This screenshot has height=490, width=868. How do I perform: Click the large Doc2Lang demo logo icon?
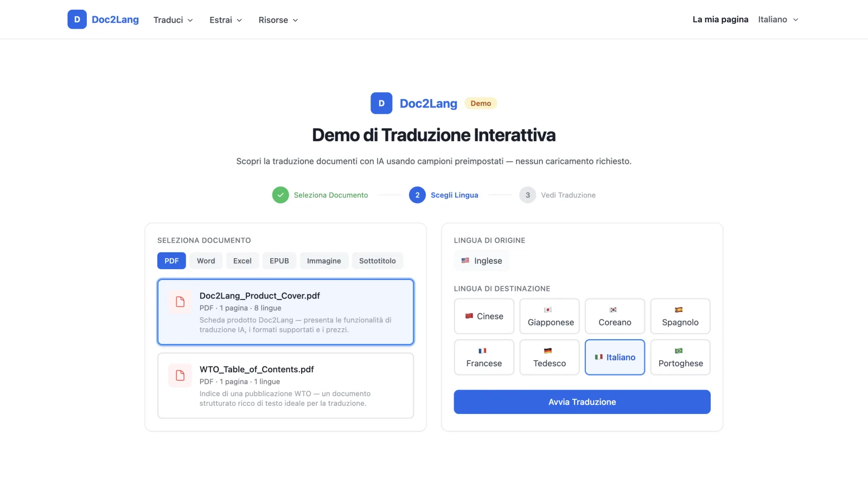pos(381,103)
